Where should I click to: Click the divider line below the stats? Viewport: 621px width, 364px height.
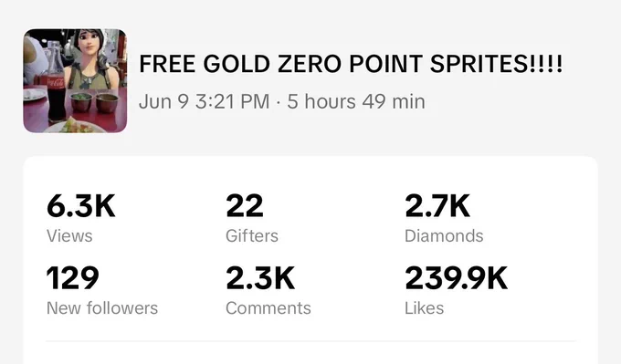[x=310, y=340]
